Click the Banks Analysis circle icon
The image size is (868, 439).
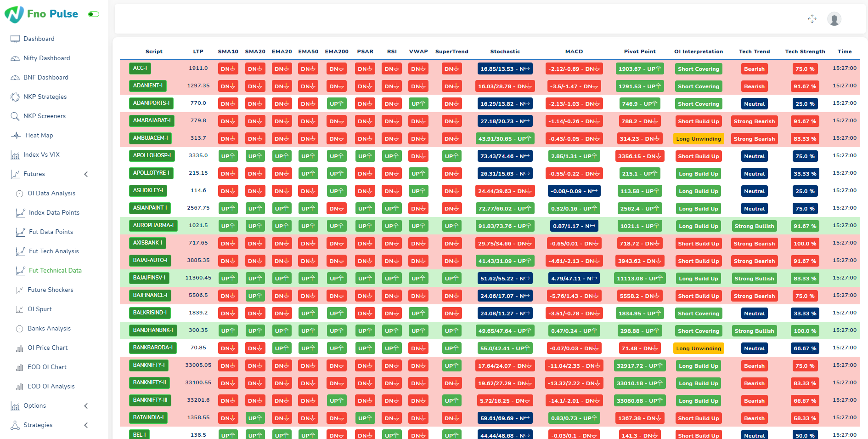click(20, 329)
